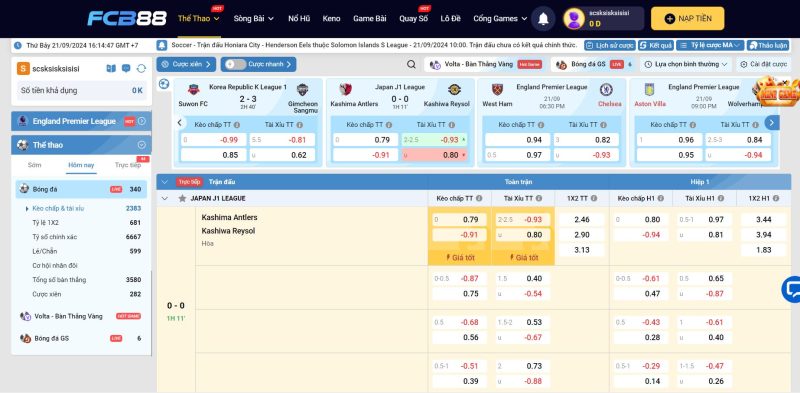Open Kết quả results
The width and height of the screenshot is (800, 393).
(x=656, y=45)
